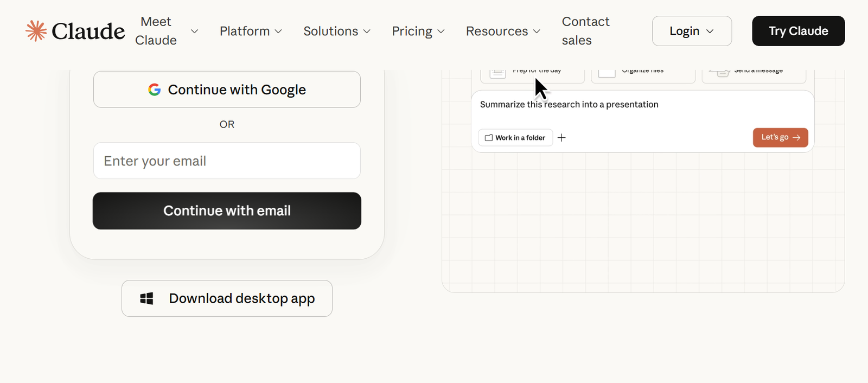Click the arrow icon on Let's go

[796, 138]
